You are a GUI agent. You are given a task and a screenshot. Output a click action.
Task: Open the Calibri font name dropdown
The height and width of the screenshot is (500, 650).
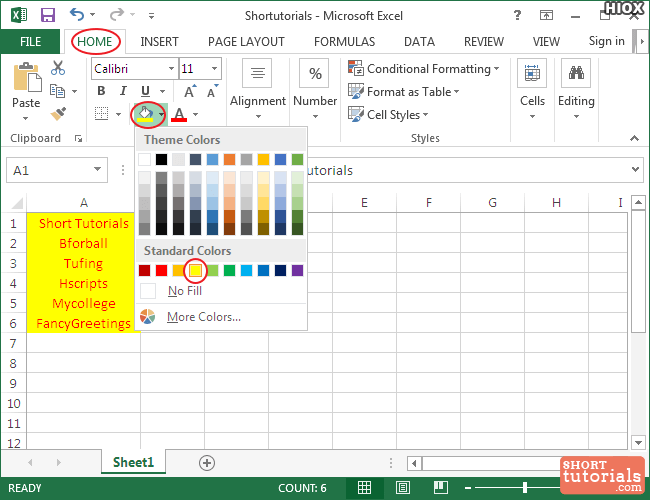[x=171, y=68]
